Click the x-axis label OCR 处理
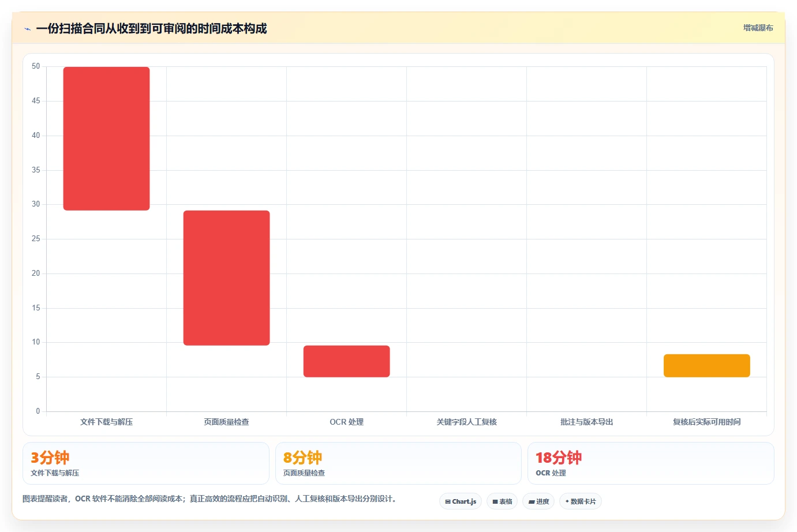This screenshot has width=797, height=532. click(347, 422)
